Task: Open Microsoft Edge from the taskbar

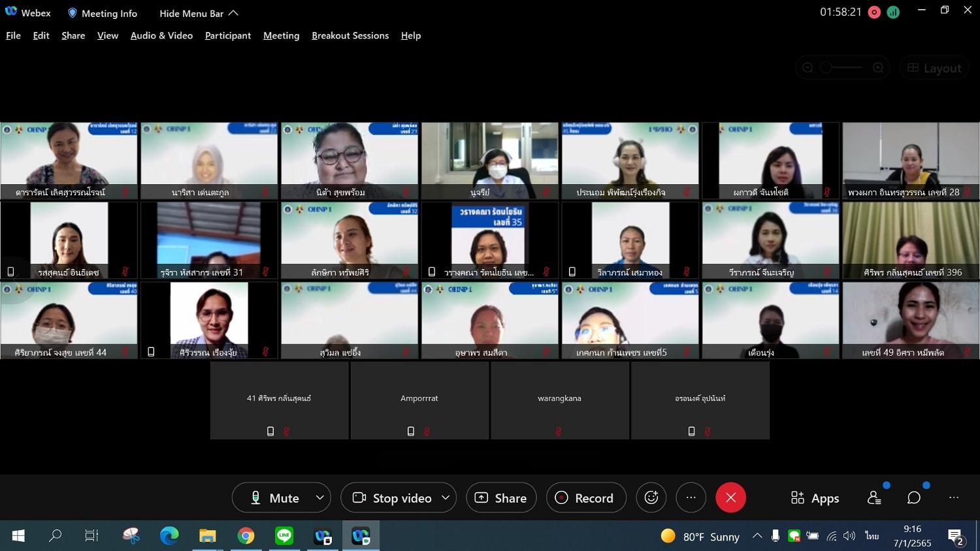Action: click(x=169, y=536)
